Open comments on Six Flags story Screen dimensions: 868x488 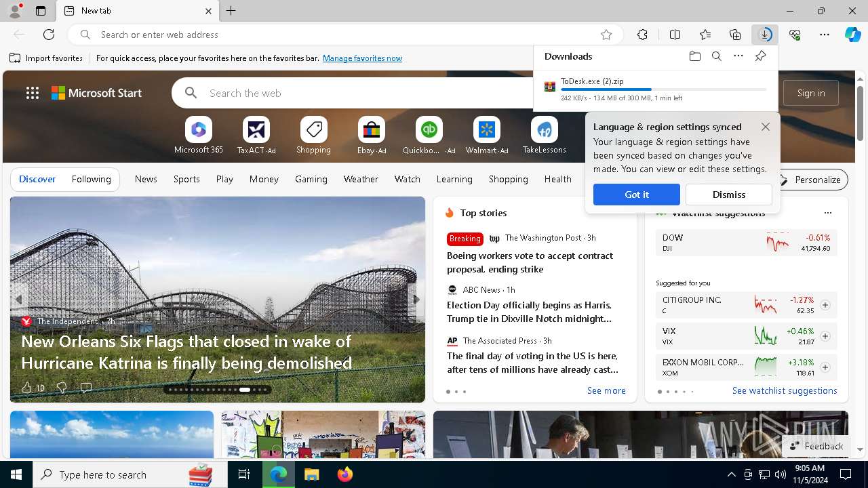coord(86,388)
